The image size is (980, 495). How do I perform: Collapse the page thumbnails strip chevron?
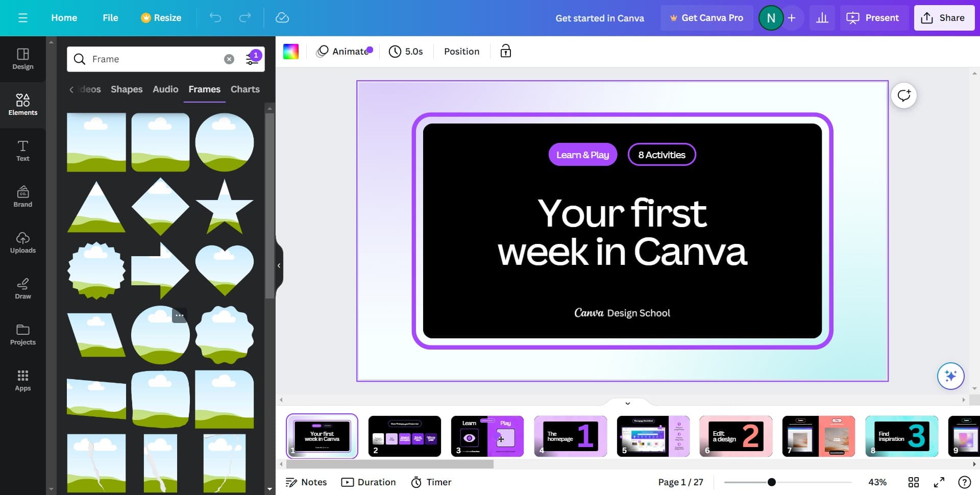pyautogui.click(x=628, y=403)
